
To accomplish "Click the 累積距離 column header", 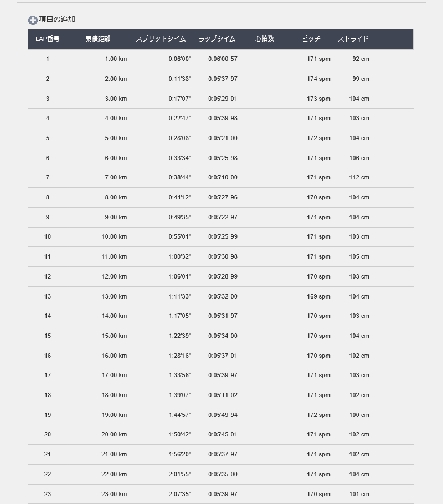I will (97, 39).
